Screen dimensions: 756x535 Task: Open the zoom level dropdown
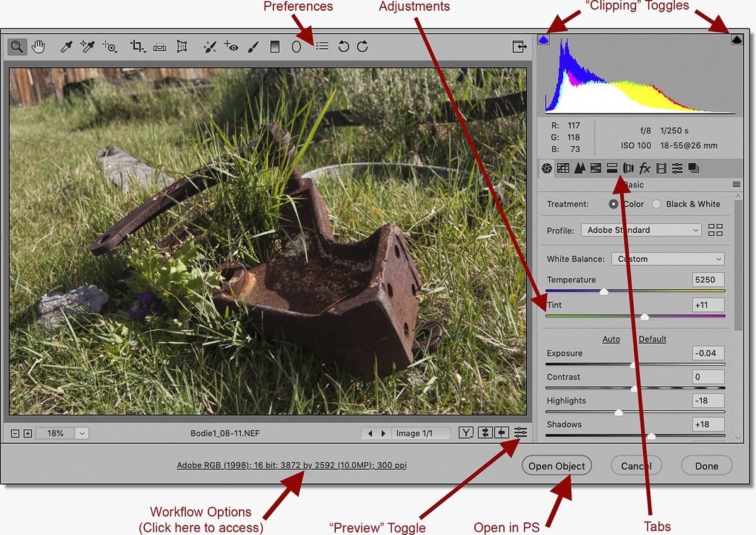[83, 434]
